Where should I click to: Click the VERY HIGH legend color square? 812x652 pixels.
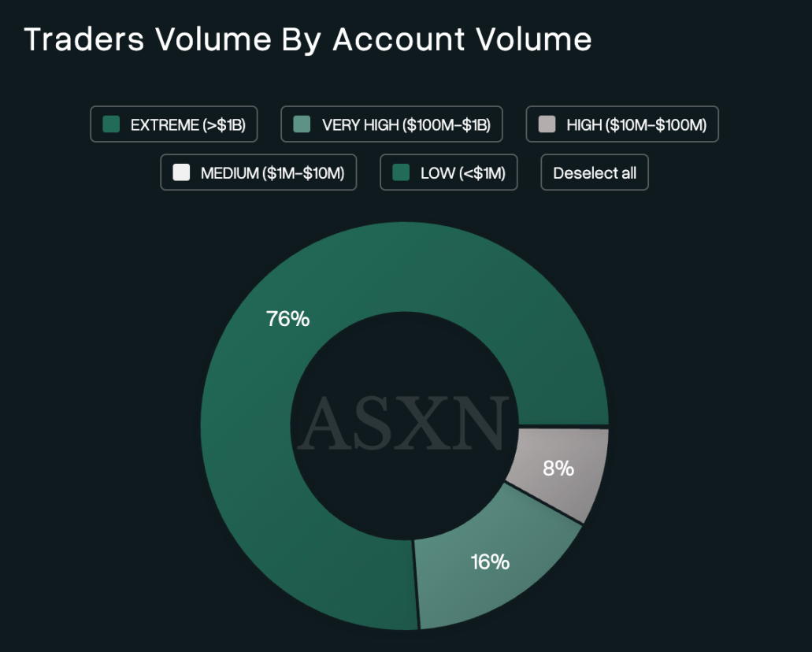302,124
